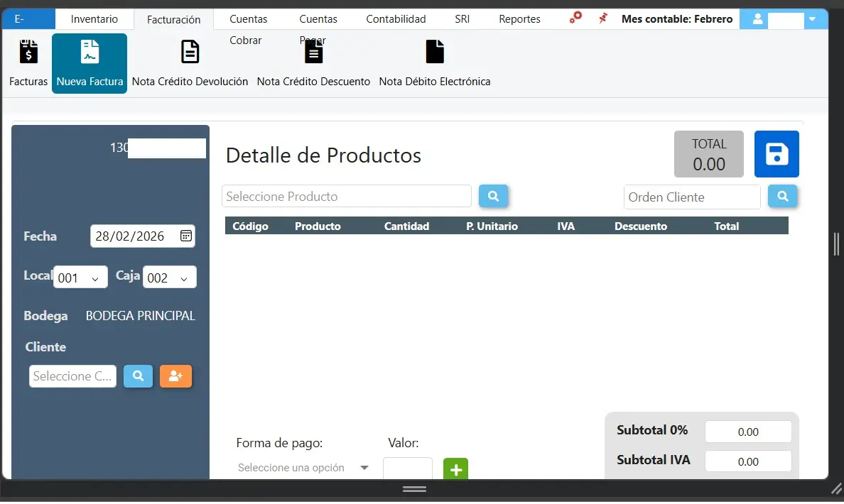Click the red pin icon
844x504 pixels.
click(602, 18)
